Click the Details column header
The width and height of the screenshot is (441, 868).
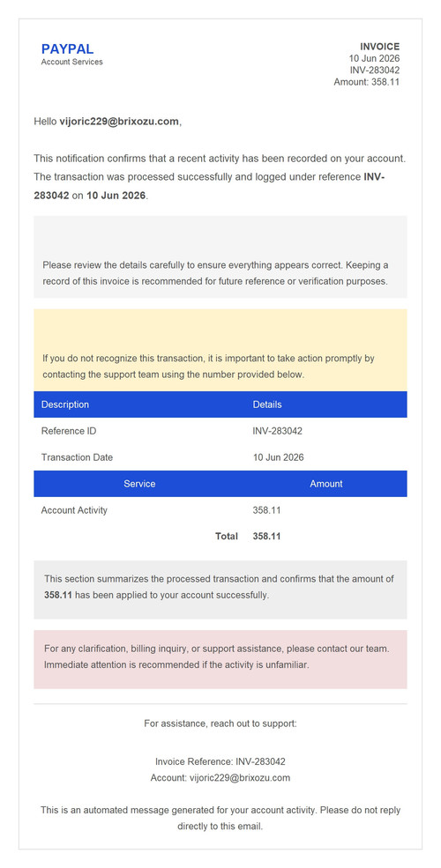(x=267, y=404)
